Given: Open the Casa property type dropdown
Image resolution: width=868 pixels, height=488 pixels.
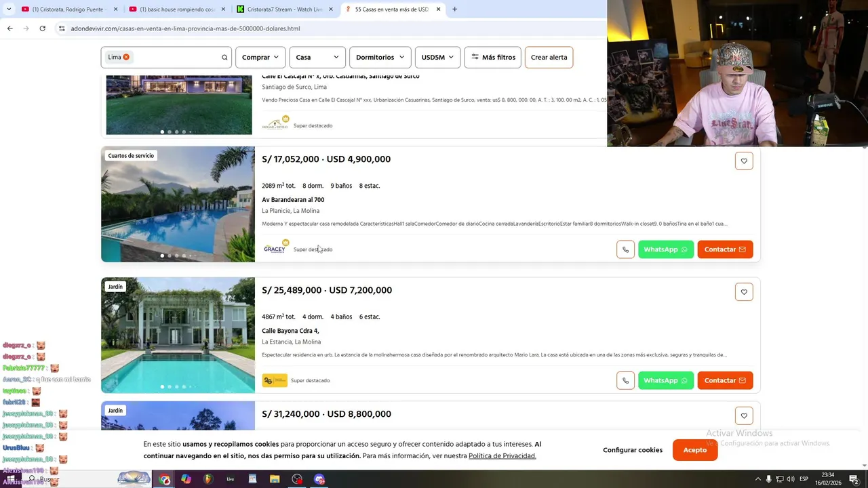Looking at the screenshot, I should 317,58.
